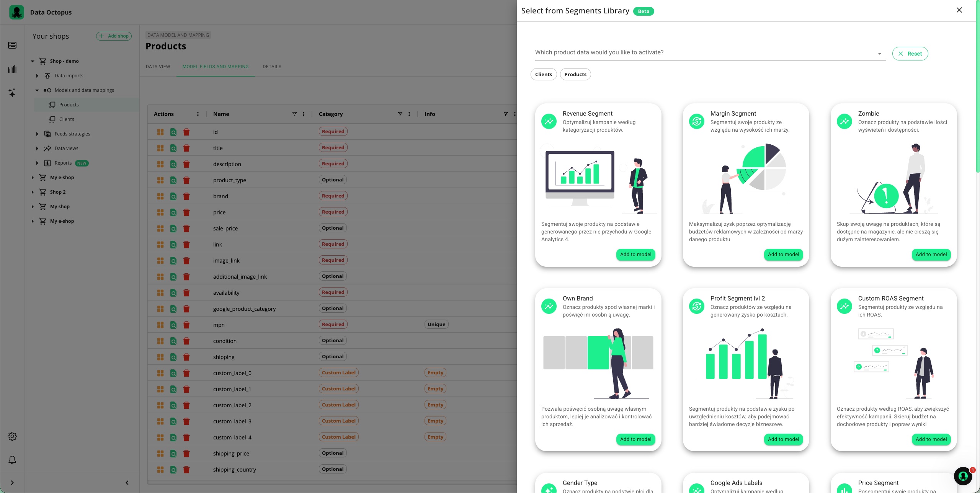Add the Zombie segment to model

pos(931,255)
